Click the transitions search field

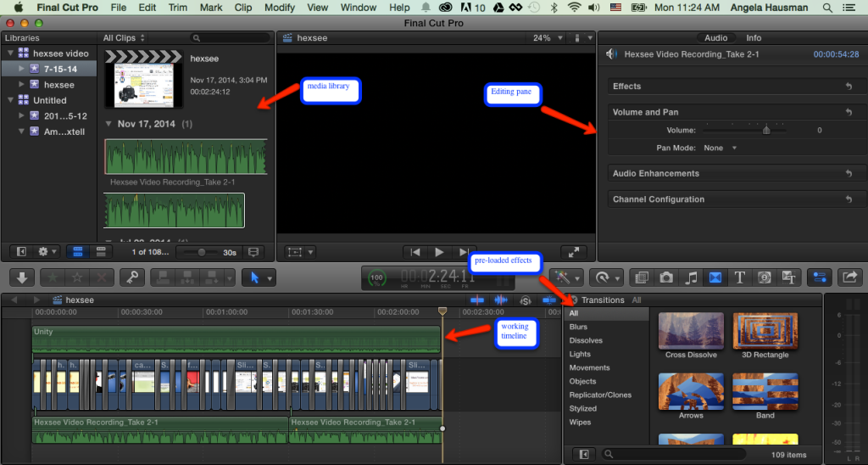672,454
